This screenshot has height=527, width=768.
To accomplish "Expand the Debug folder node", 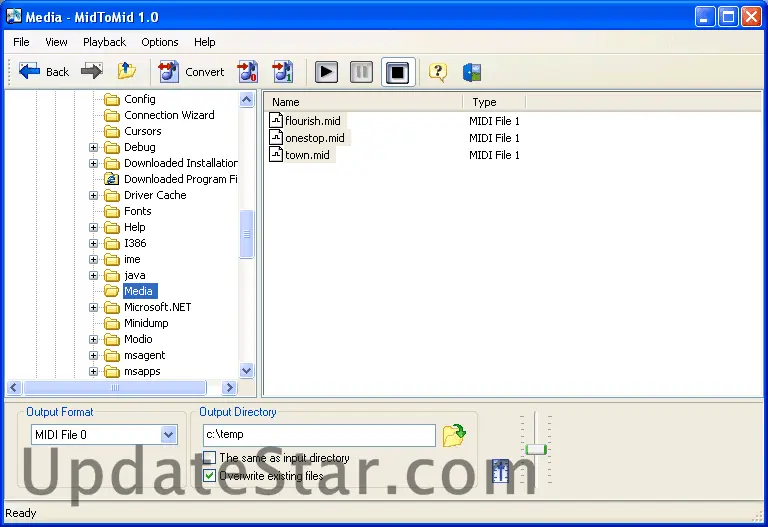I will (x=93, y=147).
